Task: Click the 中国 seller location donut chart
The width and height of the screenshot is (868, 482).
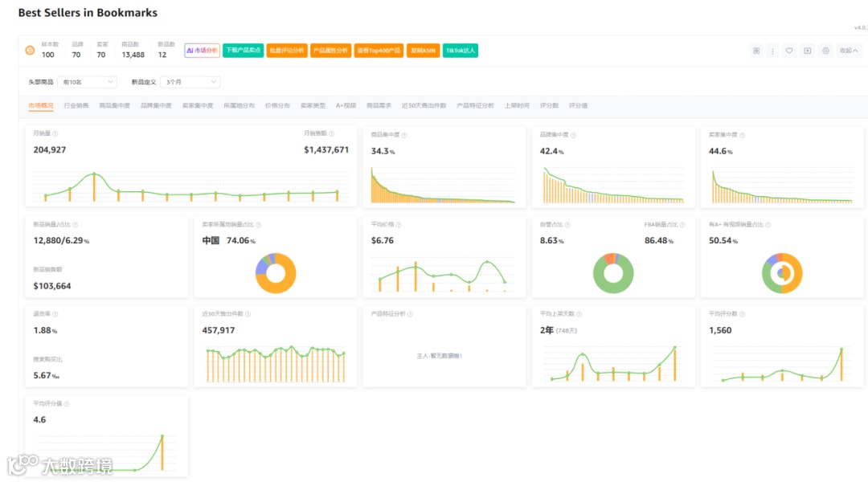Action: (276, 273)
